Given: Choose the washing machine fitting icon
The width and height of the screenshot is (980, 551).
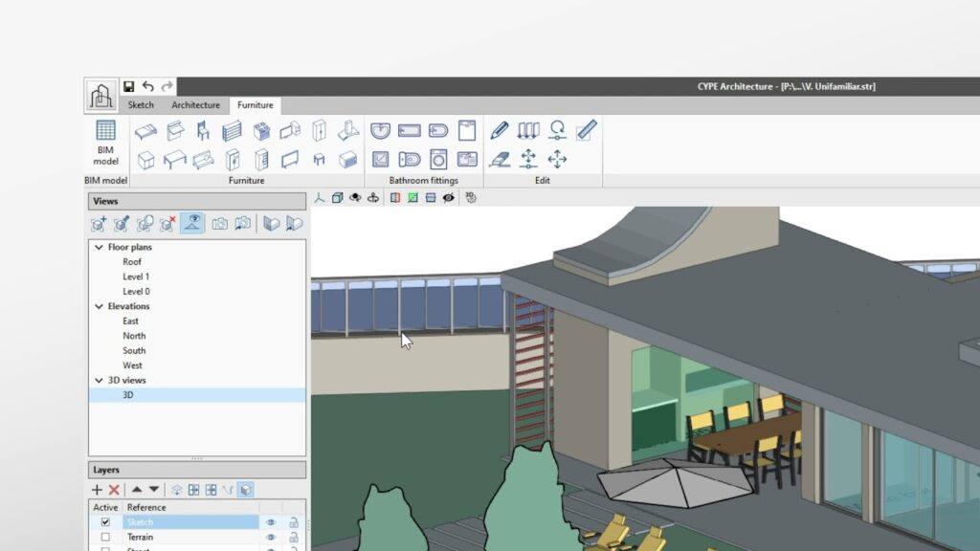Looking at the screenshot, I should (438, 160).
